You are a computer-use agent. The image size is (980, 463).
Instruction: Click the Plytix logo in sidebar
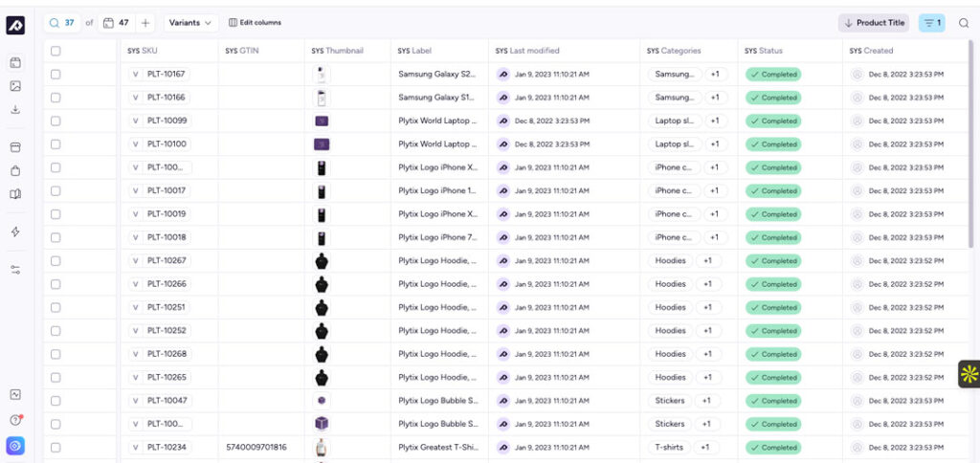(x=15, y=26)
